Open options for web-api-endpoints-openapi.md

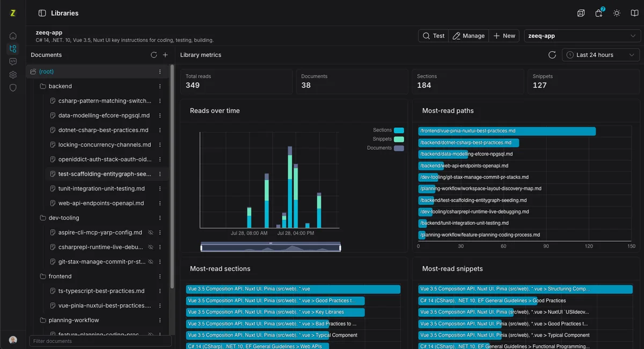click(160, 203)
